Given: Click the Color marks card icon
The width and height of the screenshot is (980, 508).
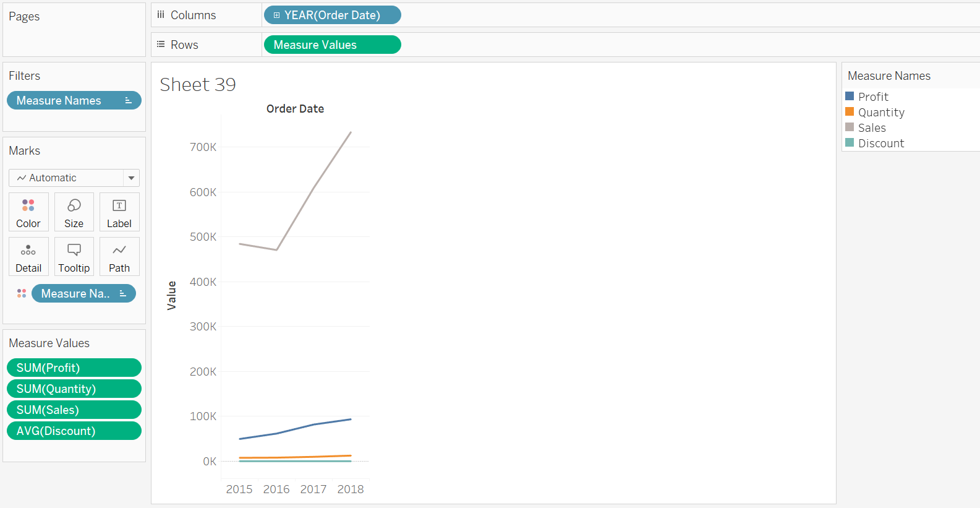Looking at the screenshot, I should [x=28, y=205].
